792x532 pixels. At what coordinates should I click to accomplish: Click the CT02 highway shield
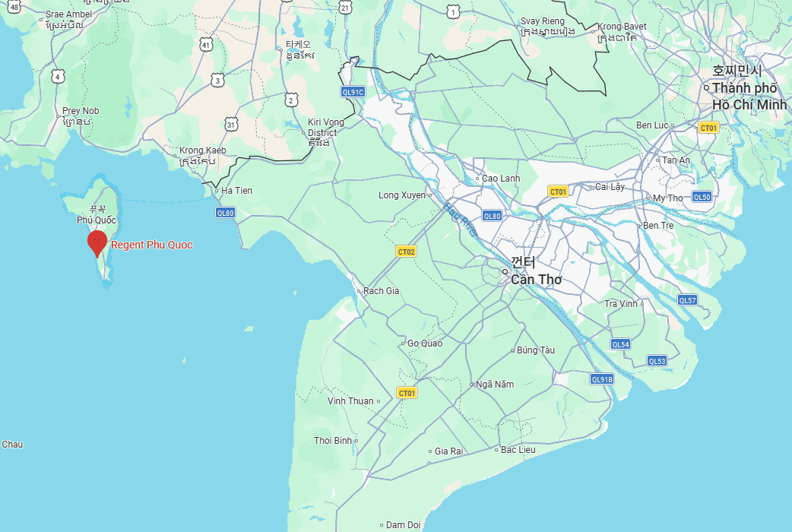[406, 251]
